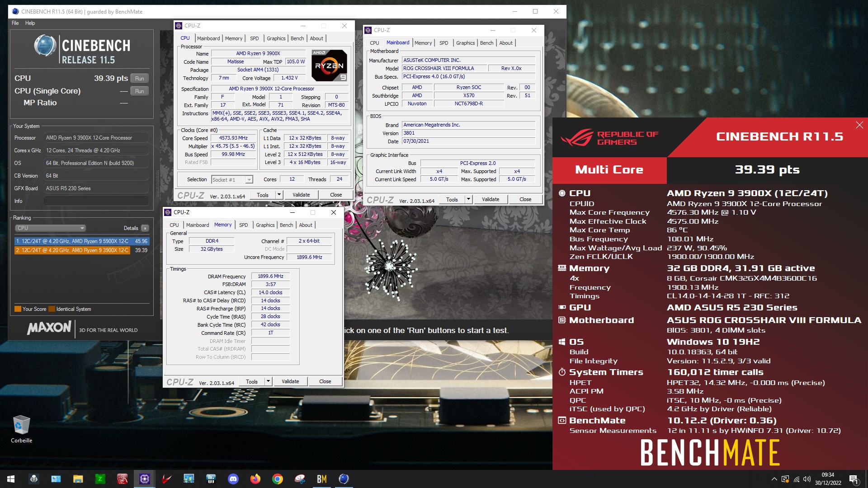Open Discord from the taskbar
This screenshot has height=488, width=868.
[233, 479]
